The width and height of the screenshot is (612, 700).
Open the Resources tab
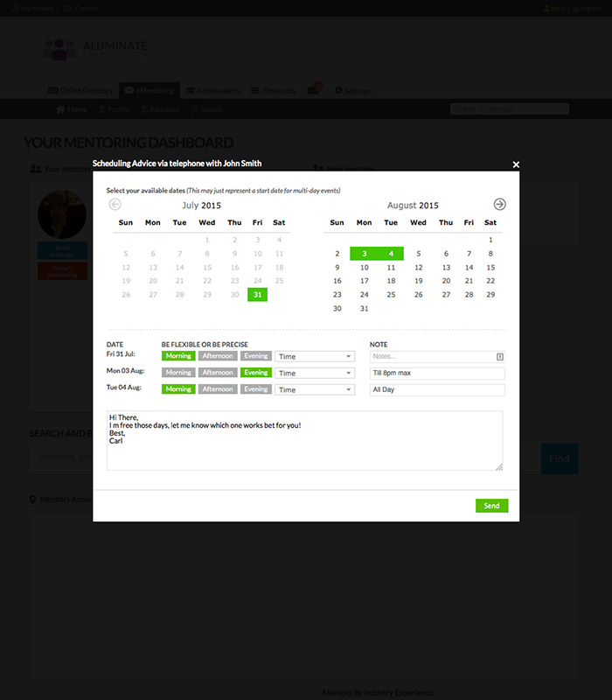click(x=273, y=91)
